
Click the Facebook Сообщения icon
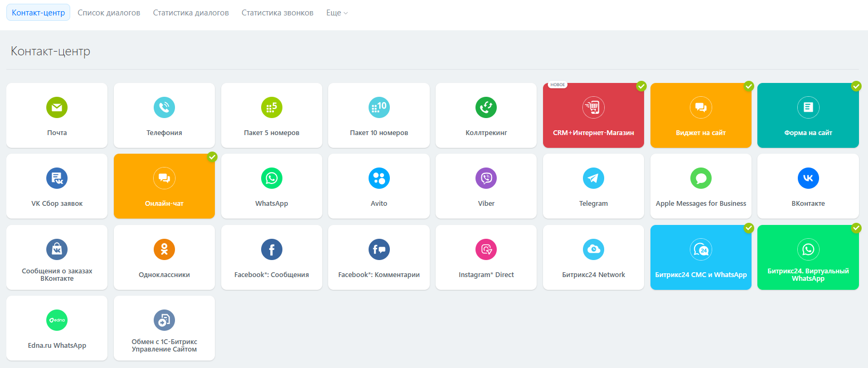click(272, 249)
